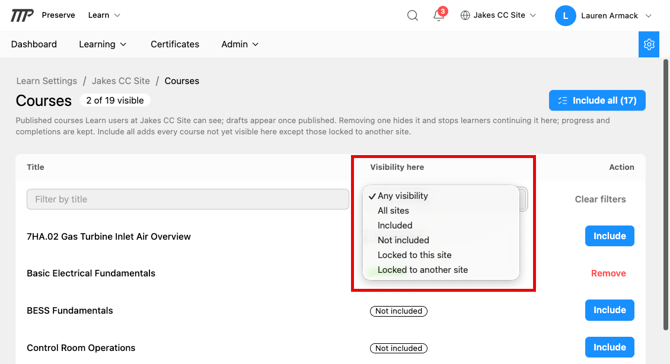
Task: Open the Certificates tab
Action: tap(175, 44)
